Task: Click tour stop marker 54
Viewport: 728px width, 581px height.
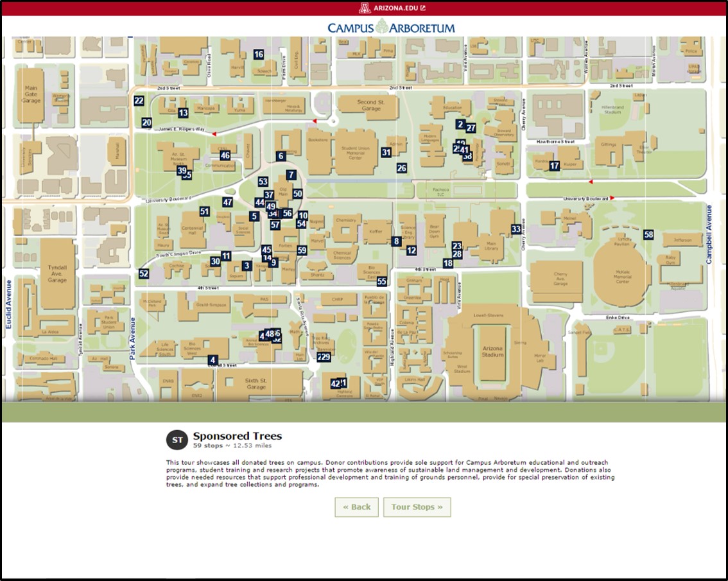Action: 301,224
